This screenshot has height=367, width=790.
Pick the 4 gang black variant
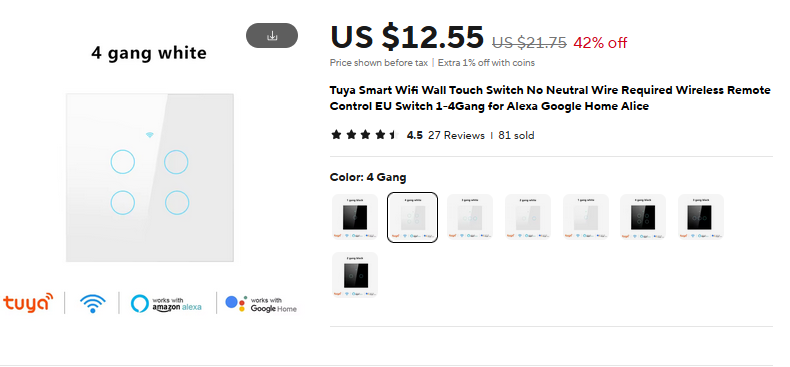pos(643,217)
